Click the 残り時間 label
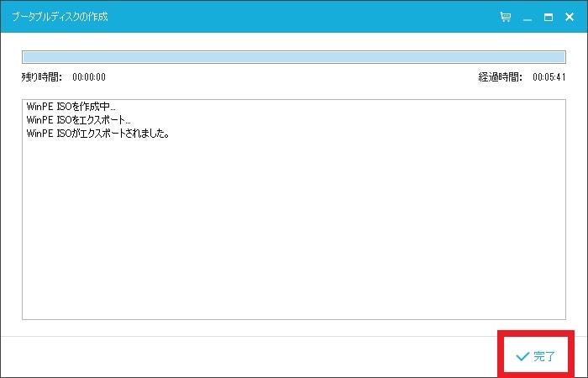588x378 pixels. coord(42,77)
